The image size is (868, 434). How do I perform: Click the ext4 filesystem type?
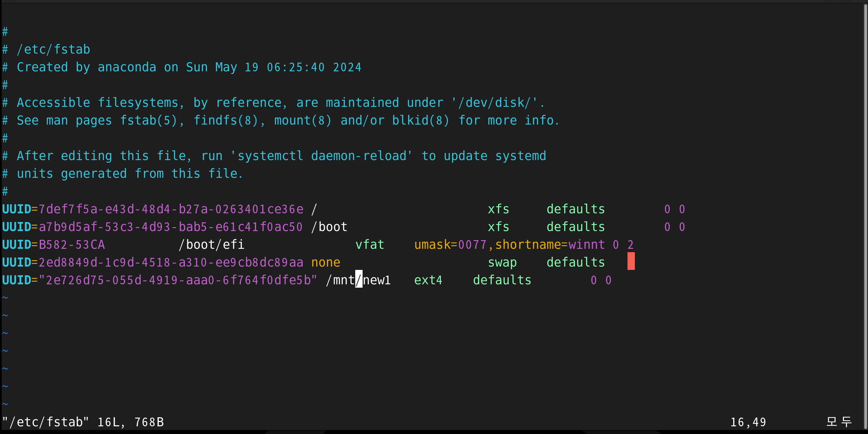tap(428, 280)
